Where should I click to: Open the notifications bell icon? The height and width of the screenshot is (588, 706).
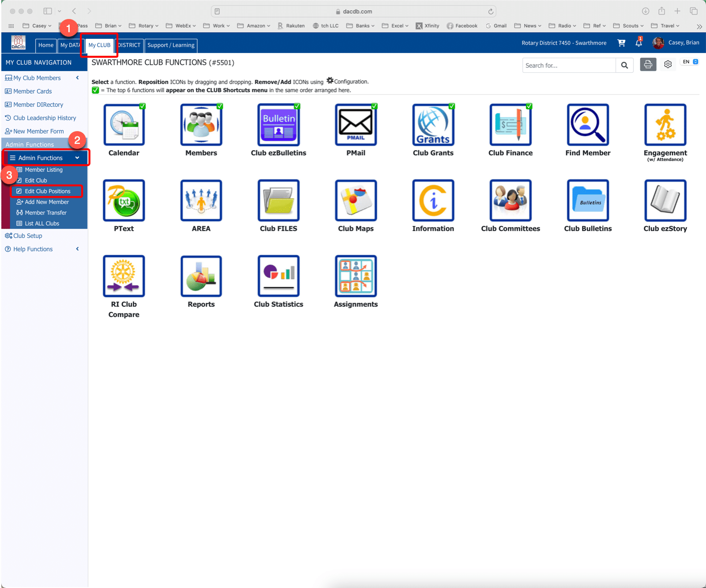[x=638, y=43]
